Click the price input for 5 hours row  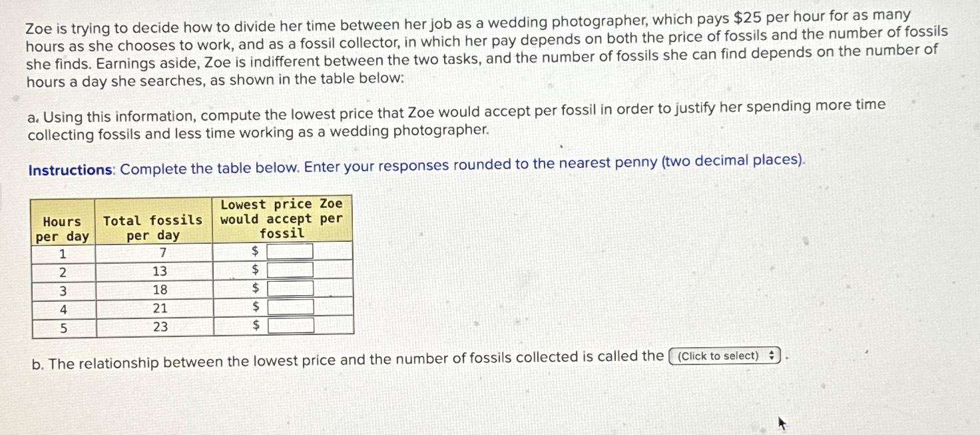292,325
